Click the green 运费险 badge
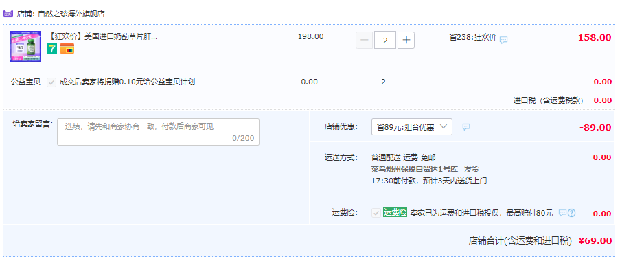 [x=395, y=212]
